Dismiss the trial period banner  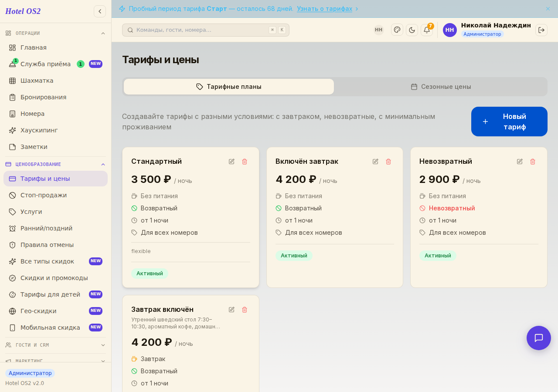548,9
